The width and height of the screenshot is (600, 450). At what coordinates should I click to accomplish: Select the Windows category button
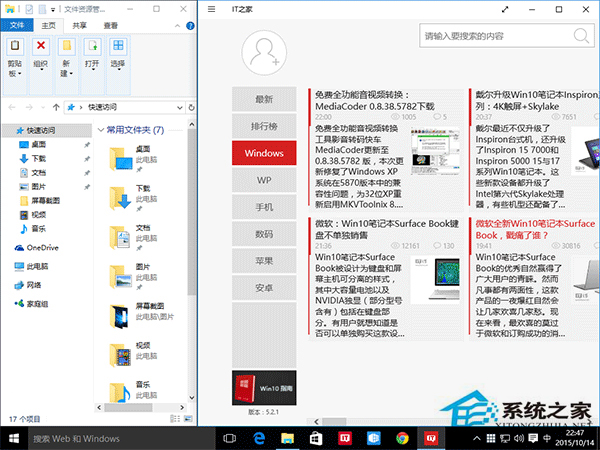tap(264, 153)
